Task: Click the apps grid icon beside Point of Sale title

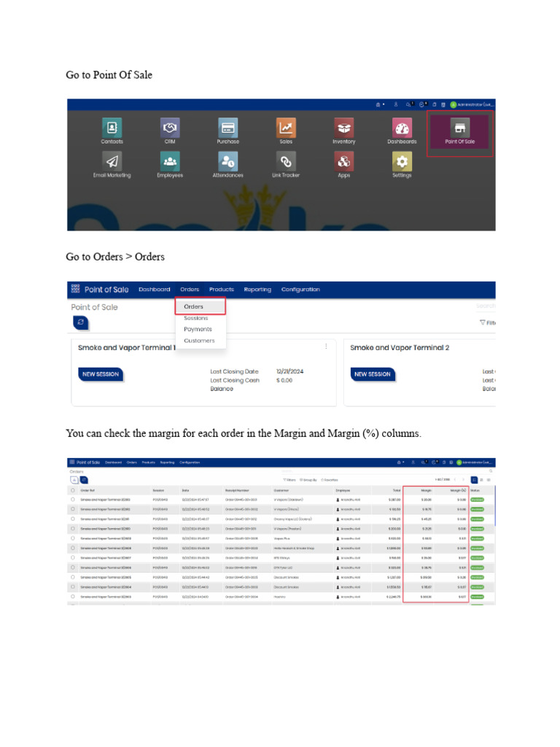Action: [x=75, y=289]
